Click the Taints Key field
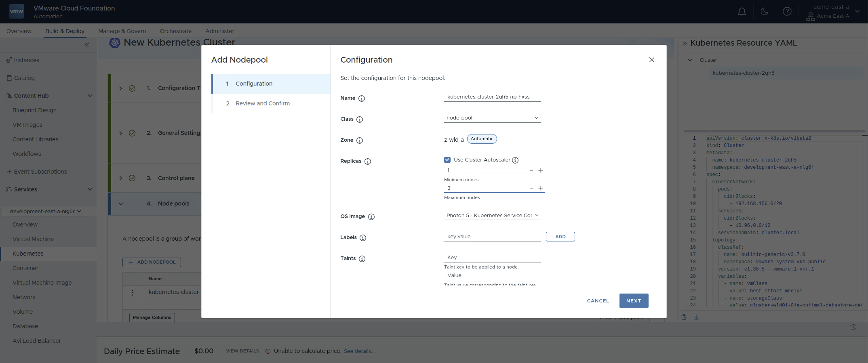This screenshot has width=868, height=363. [x=492, y=258]
